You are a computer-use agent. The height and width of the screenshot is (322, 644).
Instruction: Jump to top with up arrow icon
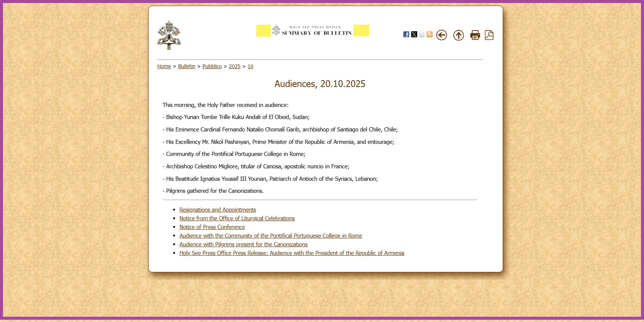(458, 35)
